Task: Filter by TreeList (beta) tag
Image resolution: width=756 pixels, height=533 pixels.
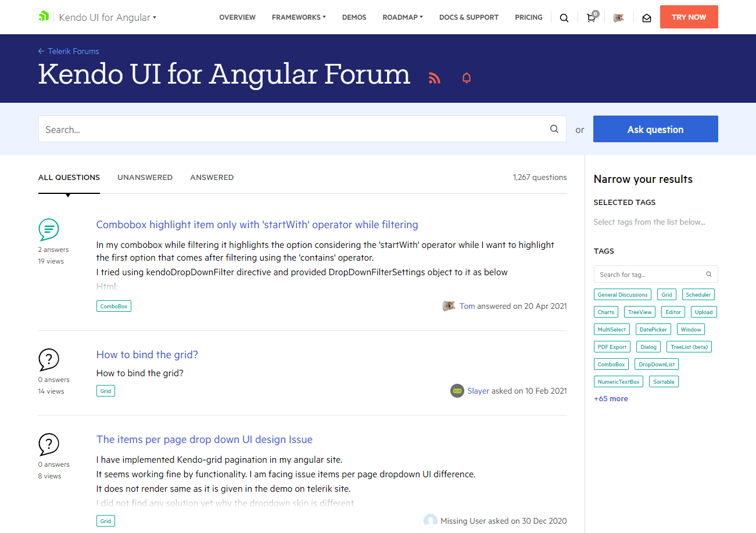Action: 689,347
